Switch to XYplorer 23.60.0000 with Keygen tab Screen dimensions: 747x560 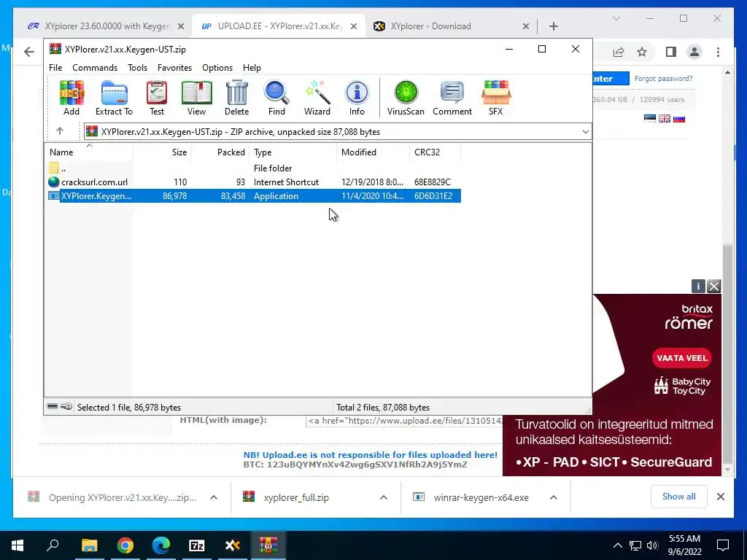[x=108, y=26]
